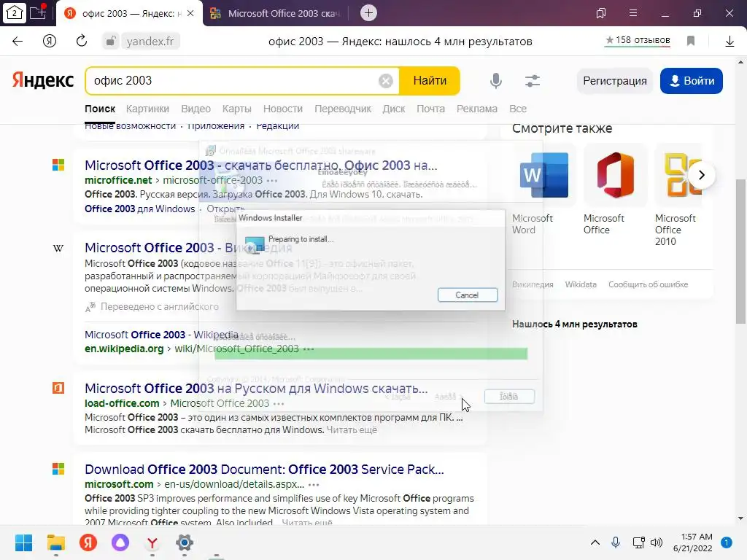
Task: Clear the search box with the X icon
Action: (386, 81)
